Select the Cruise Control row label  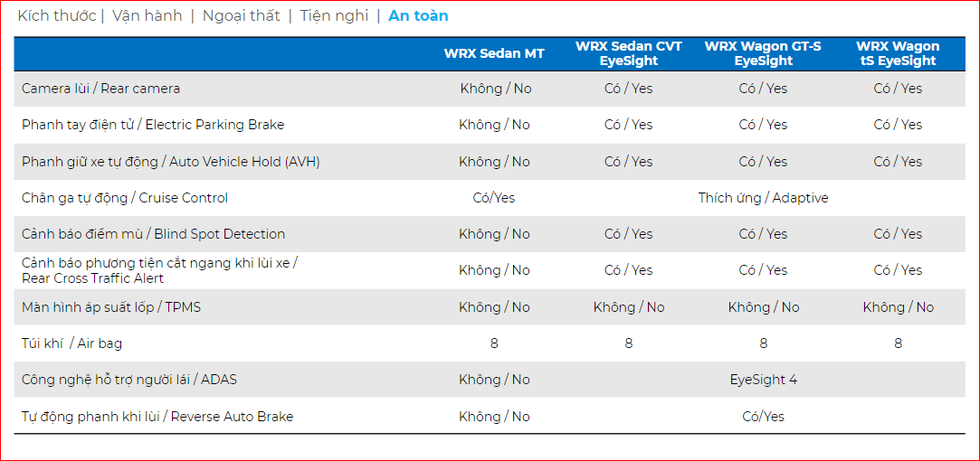(x=125, y=198)
